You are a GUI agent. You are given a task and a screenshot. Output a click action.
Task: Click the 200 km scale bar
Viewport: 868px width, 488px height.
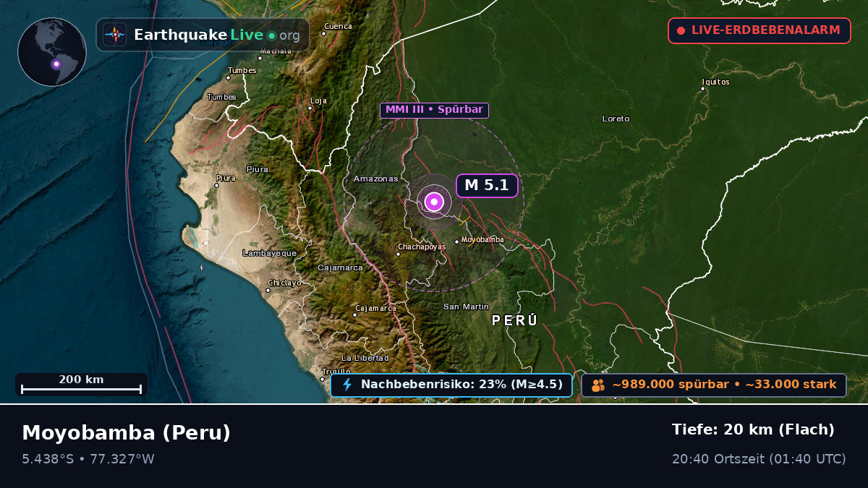pos(81,385)
